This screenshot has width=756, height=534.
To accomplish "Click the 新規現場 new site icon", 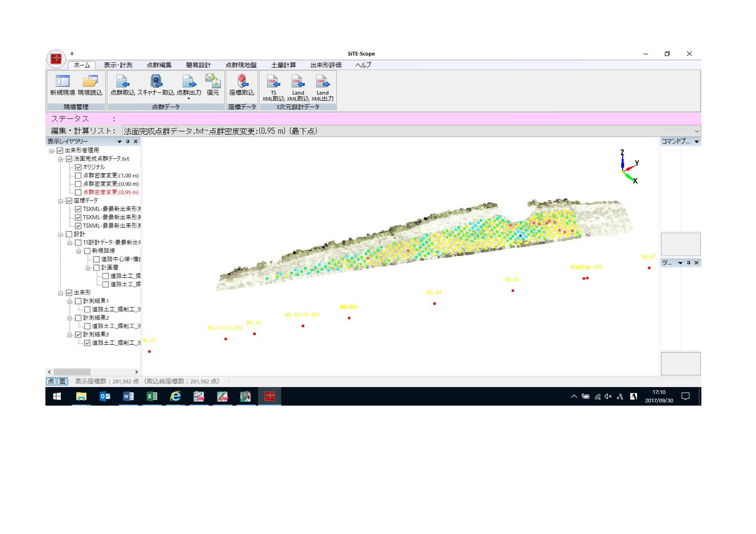I will click(x=62, y=81).
